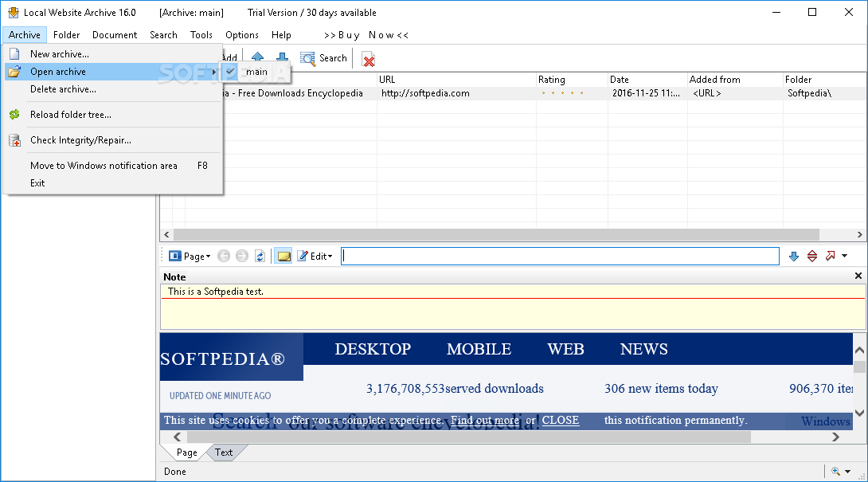Click the refresh page icon
The height and width of the screenshot is (482, 868).
260,256
